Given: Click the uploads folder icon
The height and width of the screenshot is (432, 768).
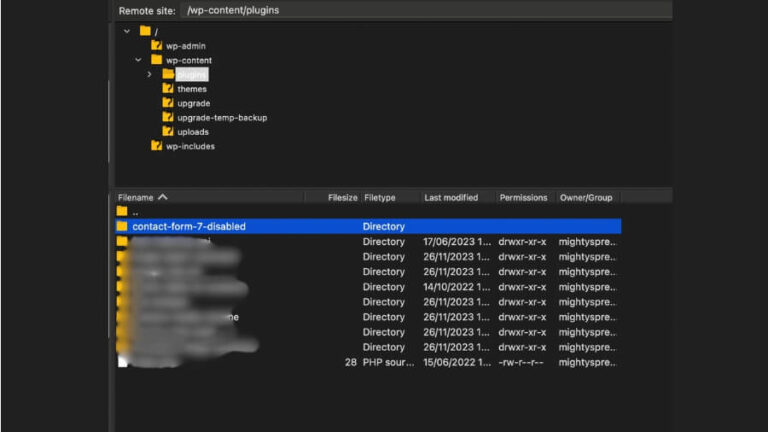Looking at the screenshot, I should [168, 132].
